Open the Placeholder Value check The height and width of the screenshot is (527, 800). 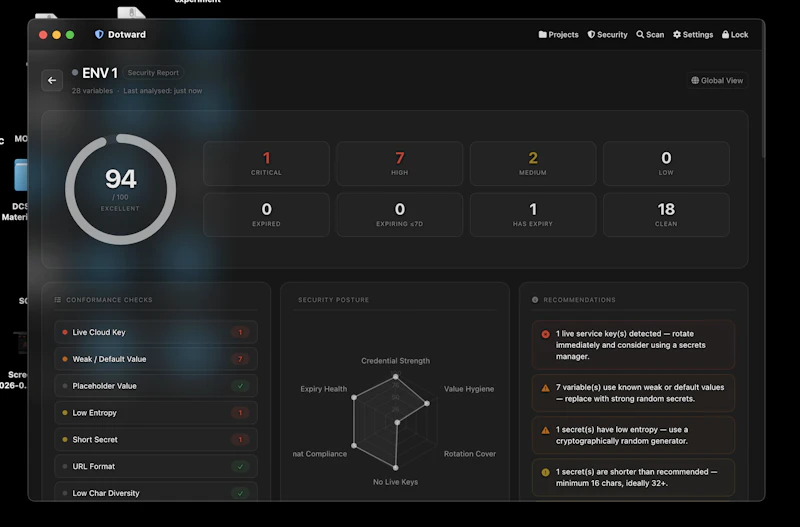[x=156, y=386]
